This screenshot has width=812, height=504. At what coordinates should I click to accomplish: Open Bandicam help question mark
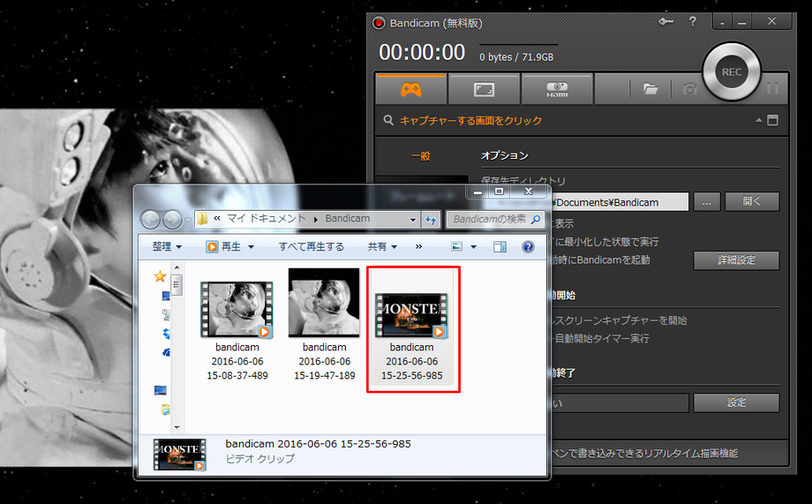coord(692,22)
